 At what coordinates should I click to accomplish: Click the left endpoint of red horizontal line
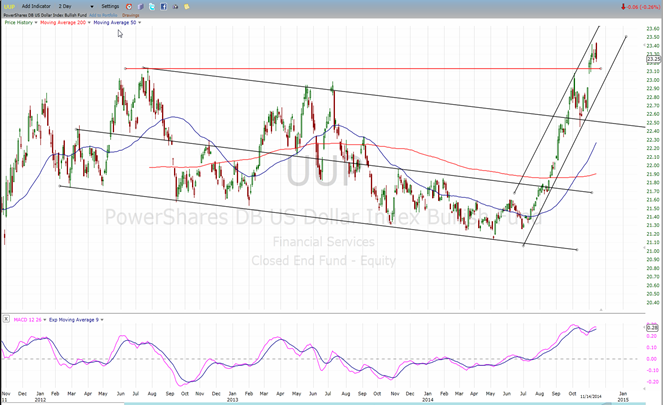pyautogui.click(x=125, y=68)
